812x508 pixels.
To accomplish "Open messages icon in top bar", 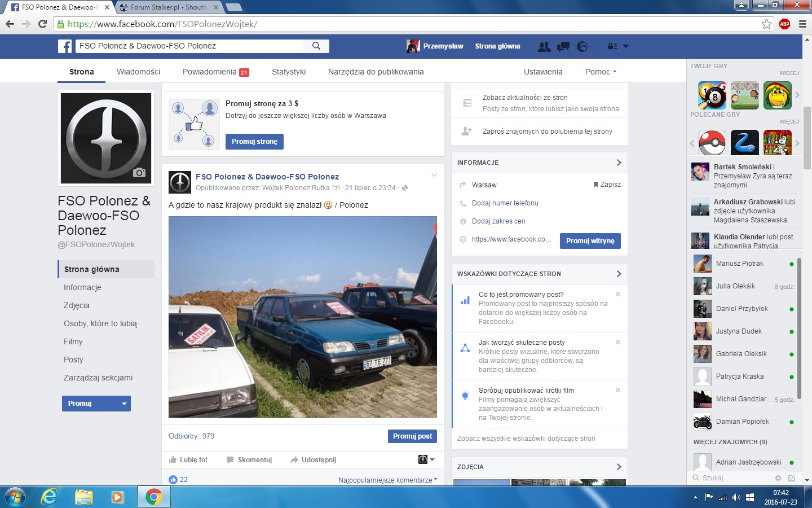I will 563,46.
